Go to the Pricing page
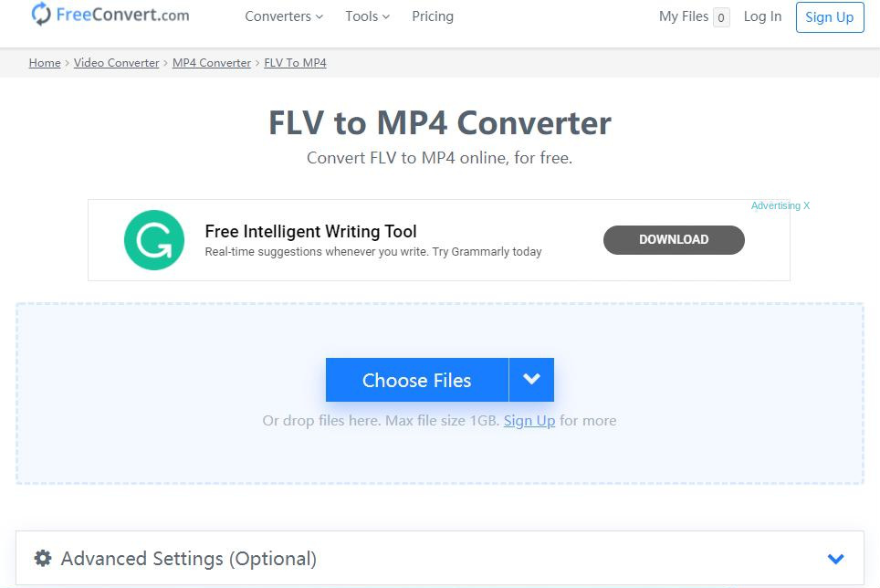Image resolution: width=880 pixels, height=588 pixels. pyautogui.click(x=433, y=16)
